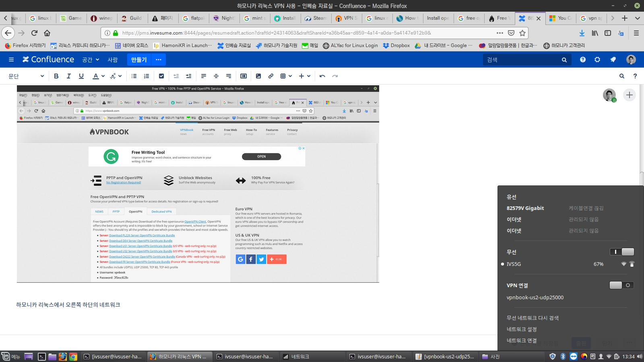
Task: Turn off the 무선 wireless switch
Action: (x=622, y=252)
